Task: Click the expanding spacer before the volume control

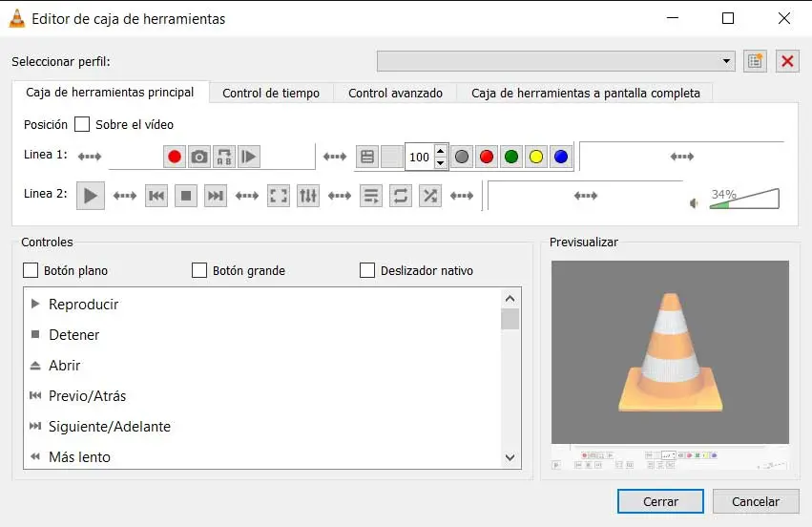Action: click(x=586, y=196)
